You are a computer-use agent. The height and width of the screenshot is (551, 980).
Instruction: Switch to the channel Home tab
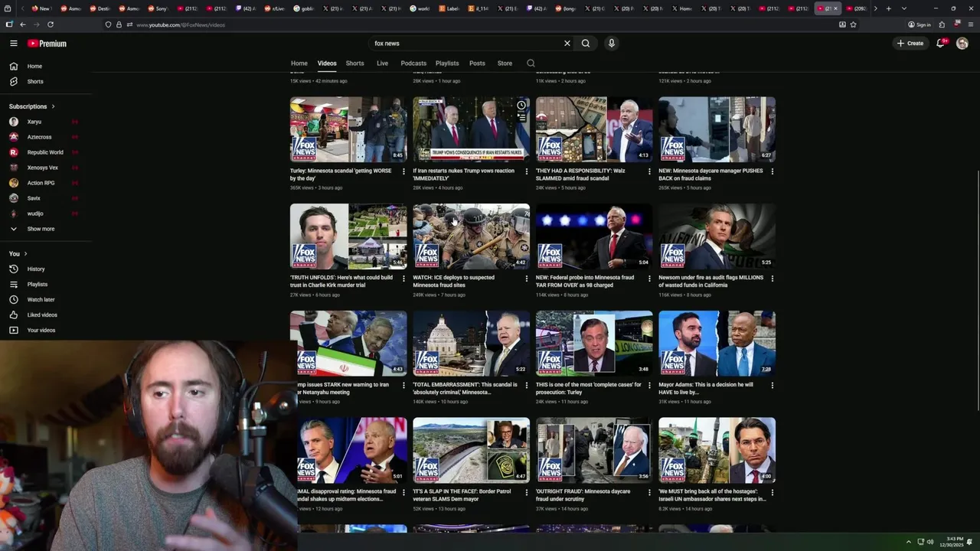299,64
